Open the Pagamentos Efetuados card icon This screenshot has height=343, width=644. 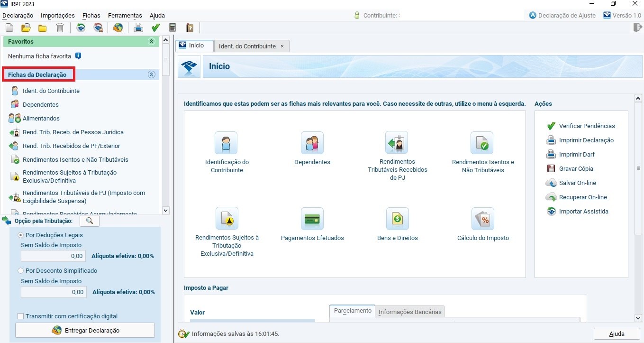click(312, 219)
